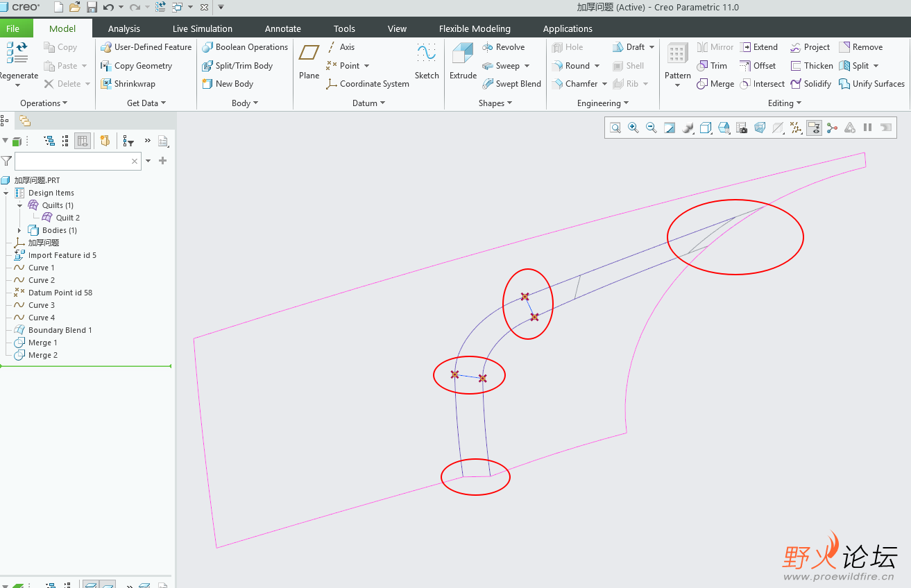Select the Extrude tool

pyautogui.click(x=463, y=61)
